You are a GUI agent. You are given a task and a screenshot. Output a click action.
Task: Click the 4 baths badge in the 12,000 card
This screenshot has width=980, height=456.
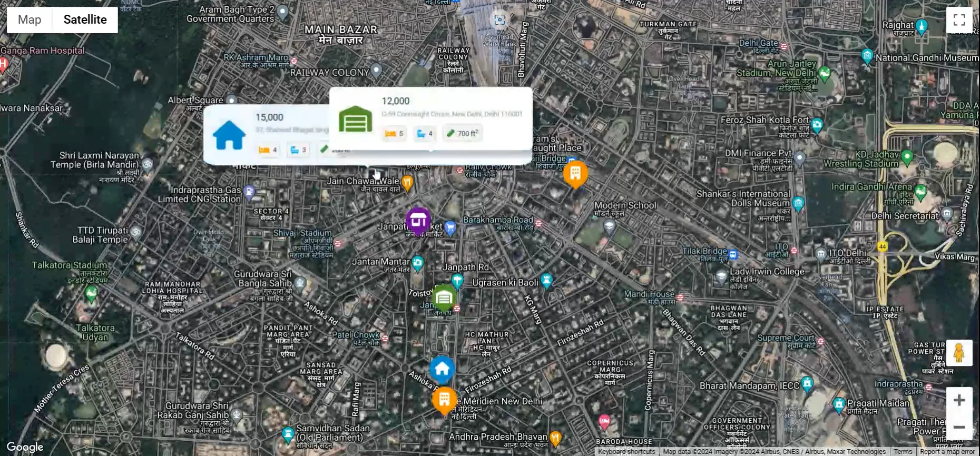click(x=425, y=134)
